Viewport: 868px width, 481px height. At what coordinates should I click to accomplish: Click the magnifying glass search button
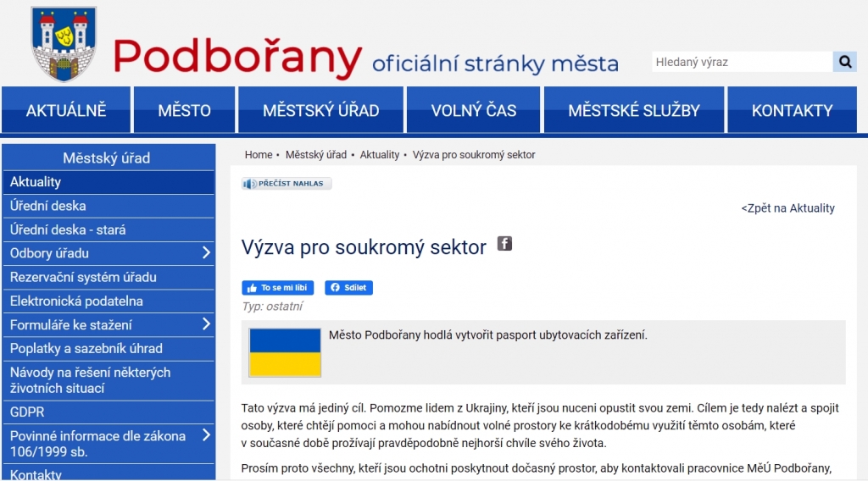(844, 62)
